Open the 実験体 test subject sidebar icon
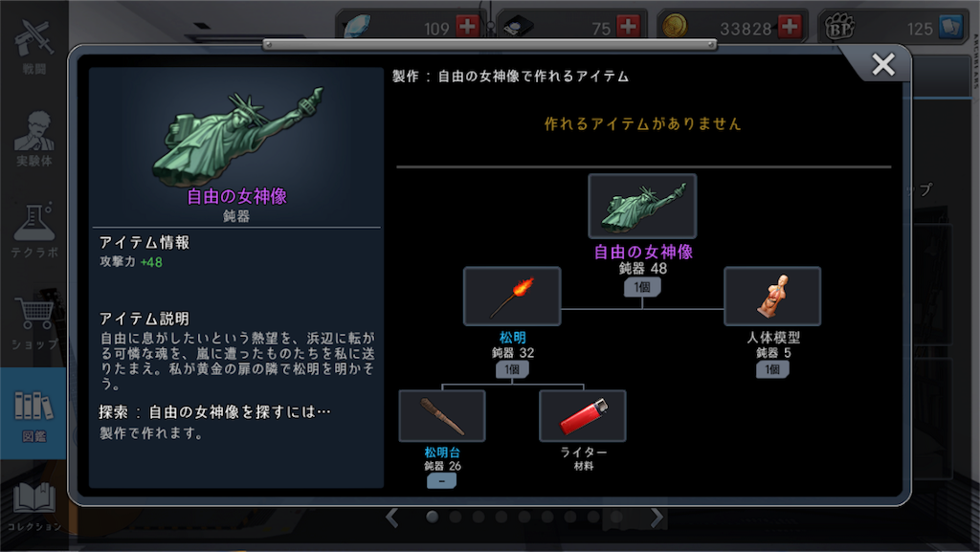The image size is (980, 552). pos(33,139)
